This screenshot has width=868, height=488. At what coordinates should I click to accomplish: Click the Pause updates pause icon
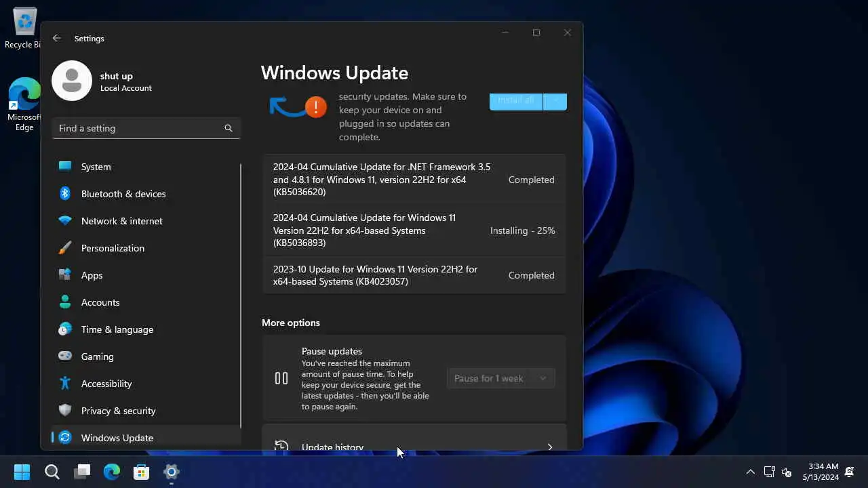(x=281, y=378)
